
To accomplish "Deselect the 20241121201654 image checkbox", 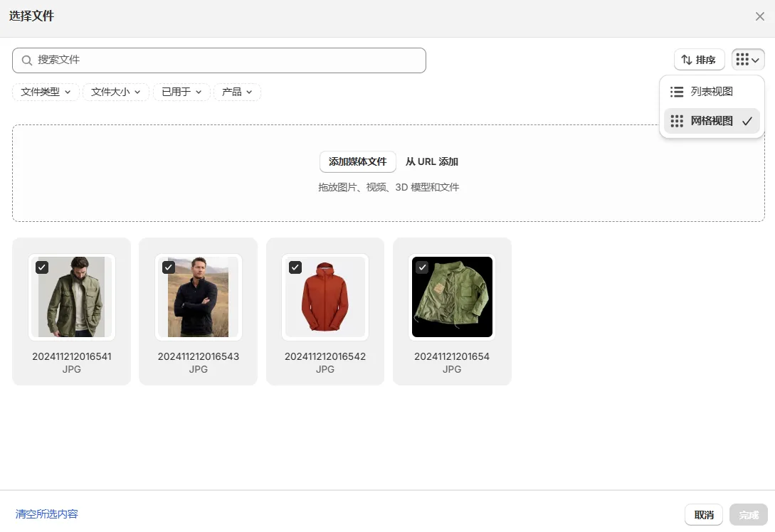I will point(422,267).
